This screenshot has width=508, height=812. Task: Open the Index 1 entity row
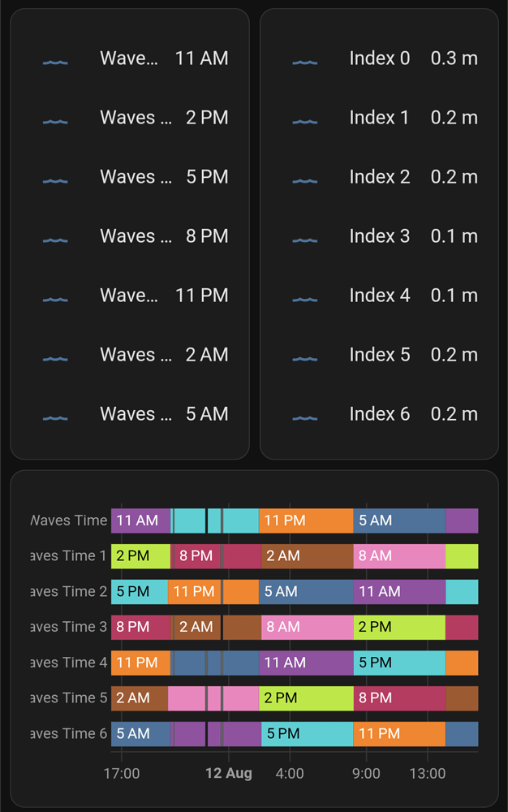[x=379, y=118]
